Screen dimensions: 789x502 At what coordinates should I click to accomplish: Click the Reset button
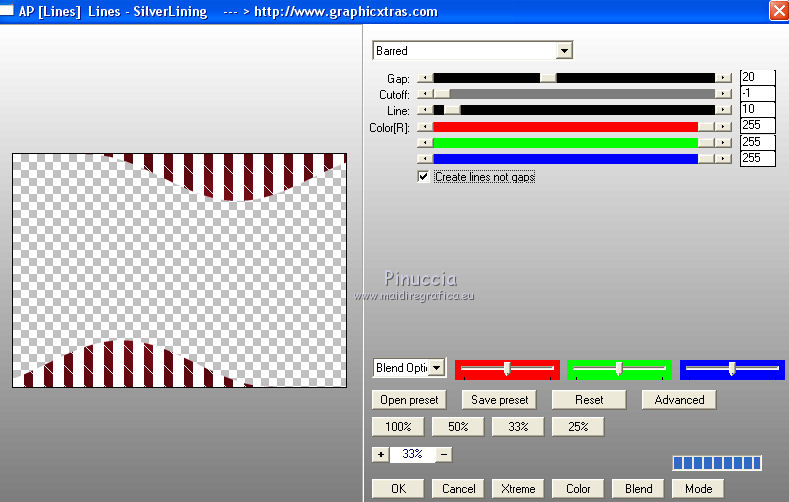(589, 400)
